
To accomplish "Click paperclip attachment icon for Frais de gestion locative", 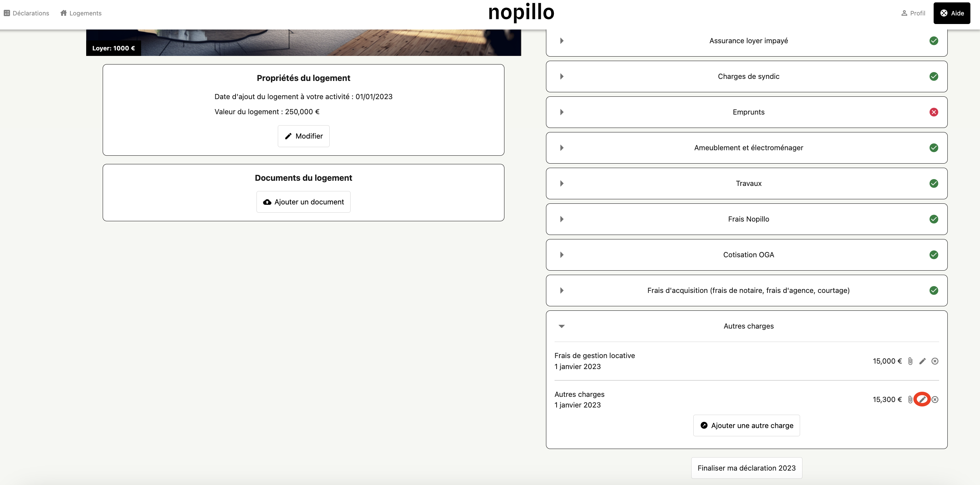I will 910,361.
